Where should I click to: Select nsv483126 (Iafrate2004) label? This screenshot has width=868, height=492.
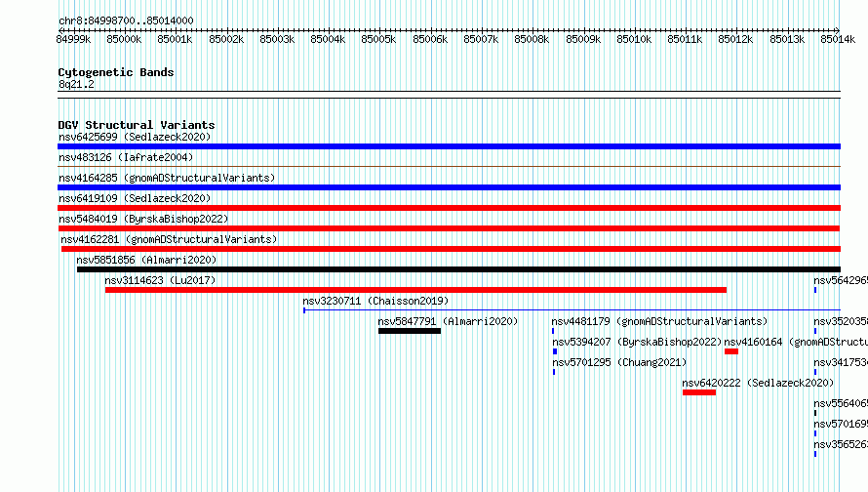(x=126, y=157)
